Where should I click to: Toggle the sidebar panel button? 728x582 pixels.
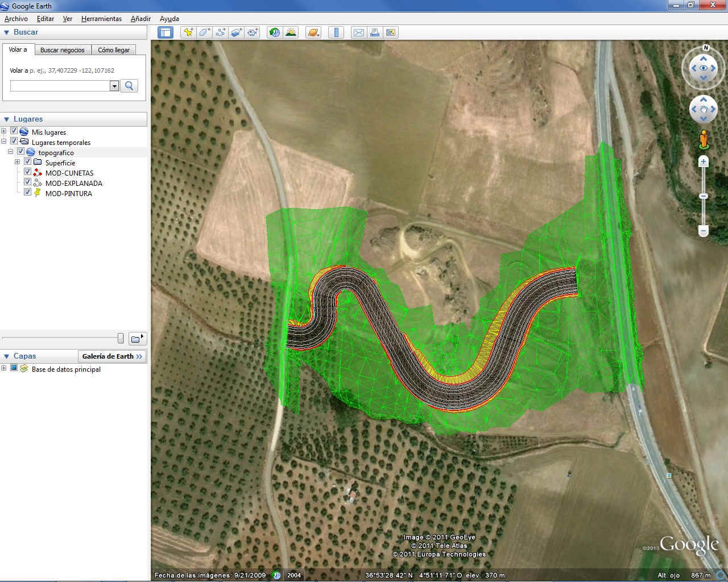(x=166, y=32)
